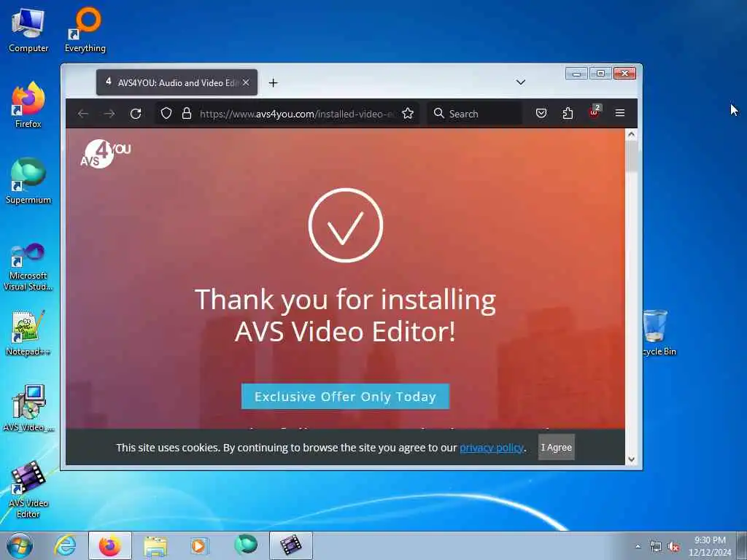Click the uBlock Origin extension icon
Image resolution: width=747 pixels, height=560 pixels.
594,112
